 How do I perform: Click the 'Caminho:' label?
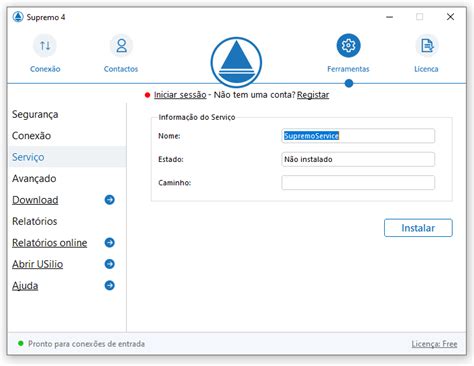coord(174,183)
